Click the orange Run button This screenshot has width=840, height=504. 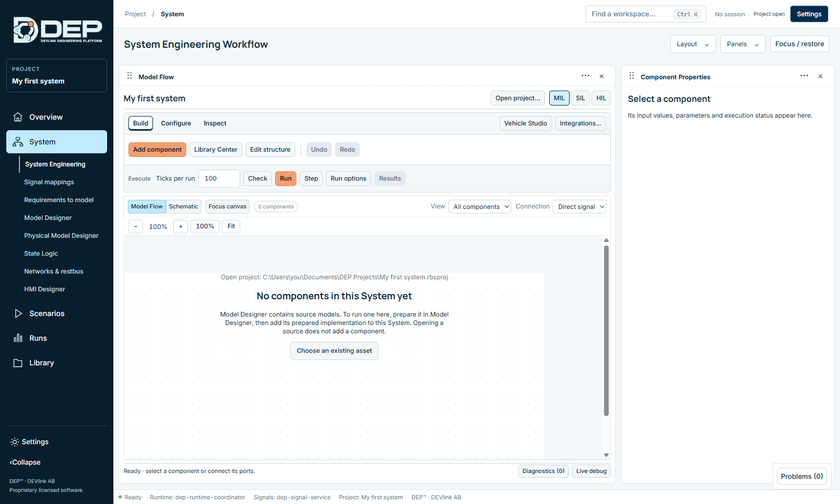click(286, 178)
